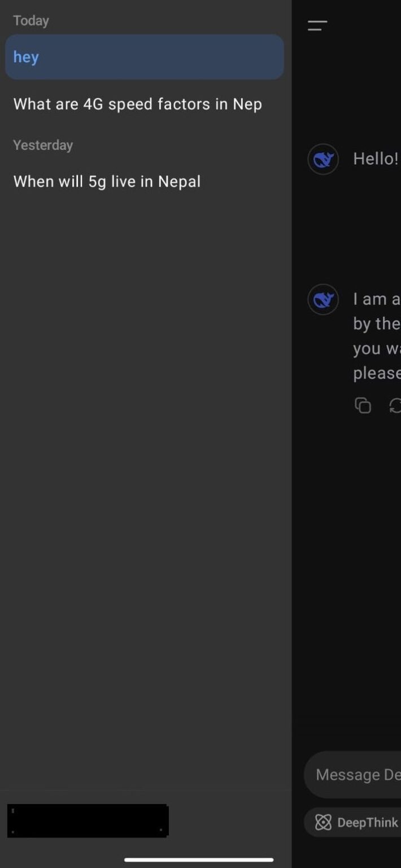401x868 pixels.
Task: Click the 'Yesterday' history section header
Action: [x=43, y=145]
